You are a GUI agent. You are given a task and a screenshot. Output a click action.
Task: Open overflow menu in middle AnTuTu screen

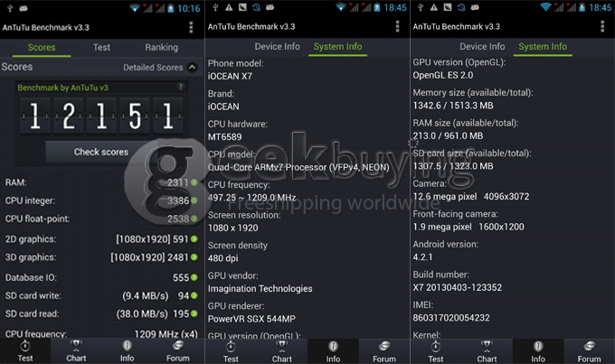pos(397,26)
